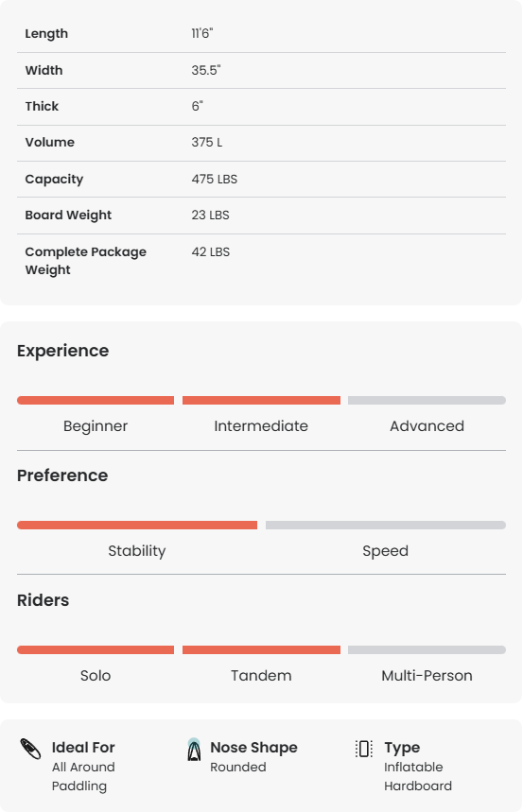Image resolution: width=523 pixels, height=812 pixels.
Task: Click the 375 L volume value
Action: 207,143
